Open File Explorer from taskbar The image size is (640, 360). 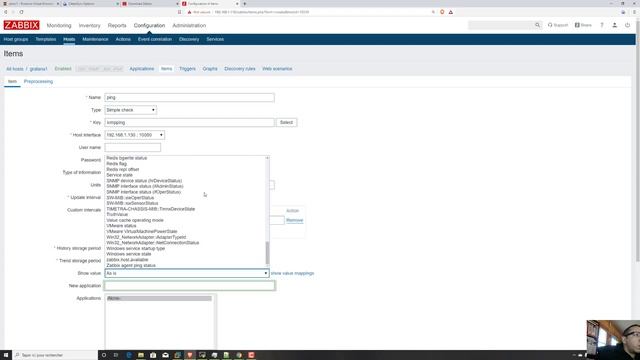141,355
